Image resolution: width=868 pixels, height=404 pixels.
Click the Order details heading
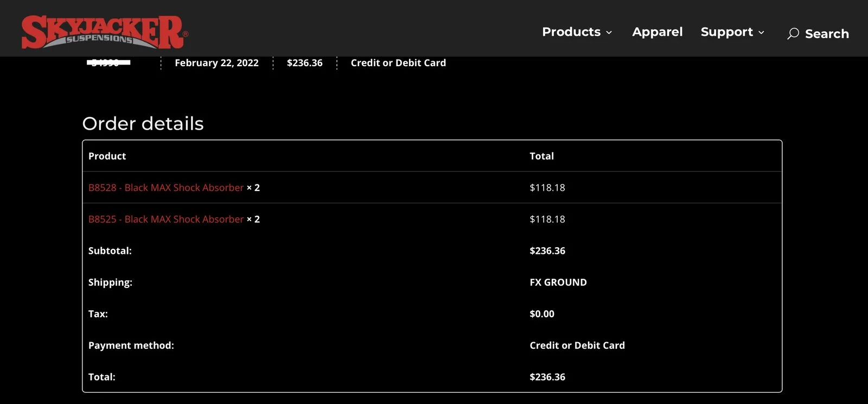[143, 124]
